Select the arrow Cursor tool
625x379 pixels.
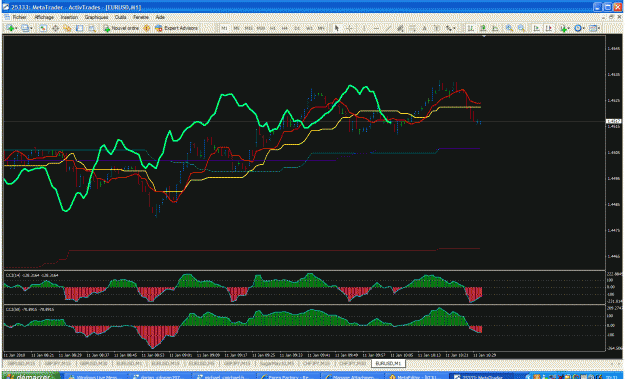(336, 28)
